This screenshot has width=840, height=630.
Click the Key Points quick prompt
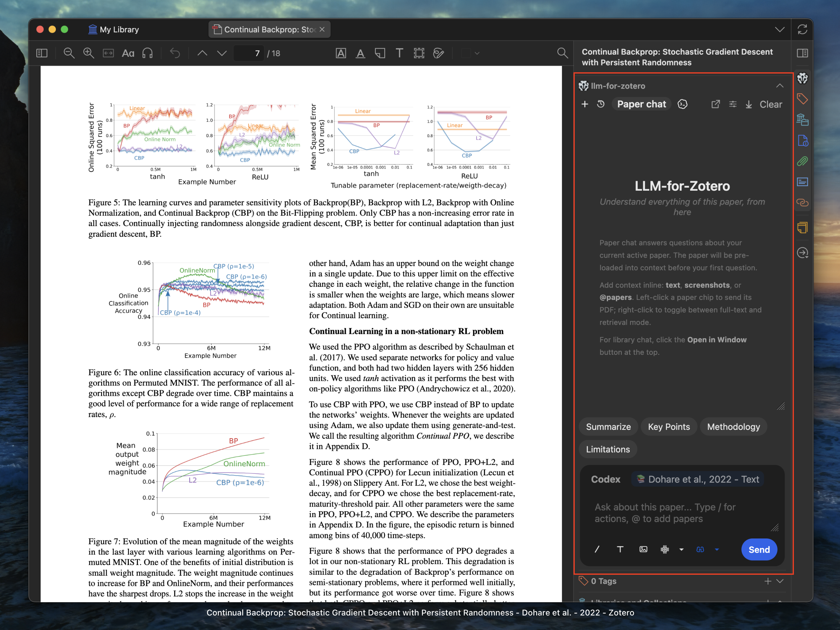click(669, 427)
